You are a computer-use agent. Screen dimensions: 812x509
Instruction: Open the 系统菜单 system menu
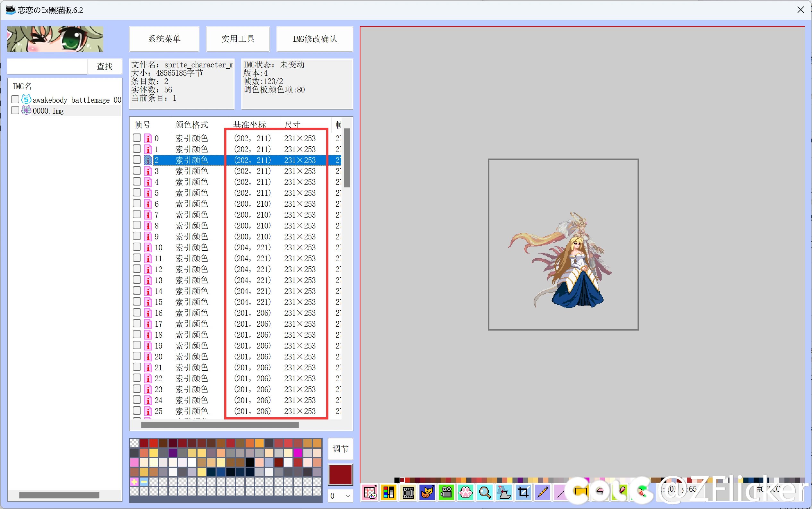164,39
